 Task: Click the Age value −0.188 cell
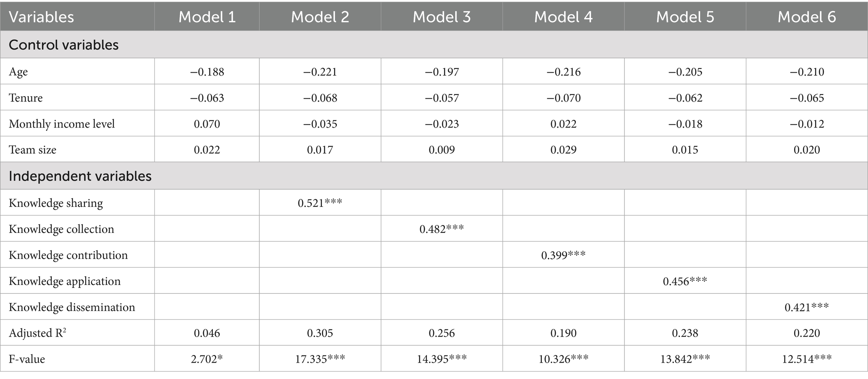click(x=207, y=72)
